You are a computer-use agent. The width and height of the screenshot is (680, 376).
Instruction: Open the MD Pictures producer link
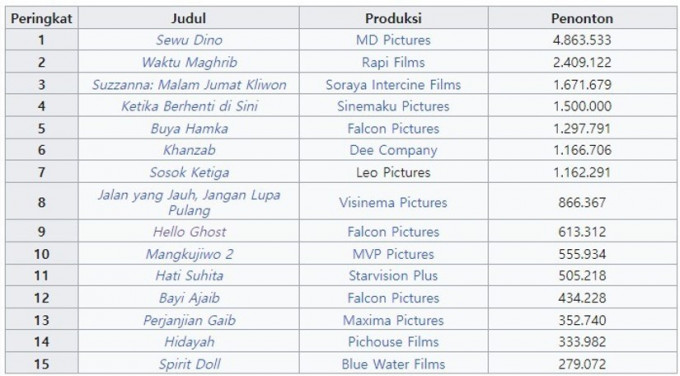pyautogui.click(x=393, y=40)
